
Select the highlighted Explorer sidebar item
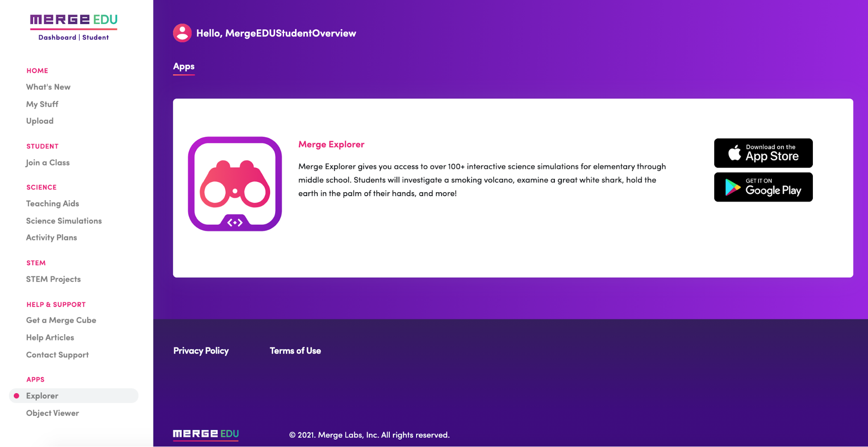pos(42,395)
